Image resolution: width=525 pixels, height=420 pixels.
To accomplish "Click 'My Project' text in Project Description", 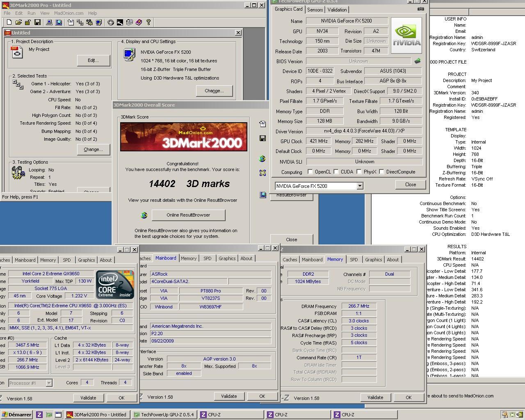I will pos(39,49).
